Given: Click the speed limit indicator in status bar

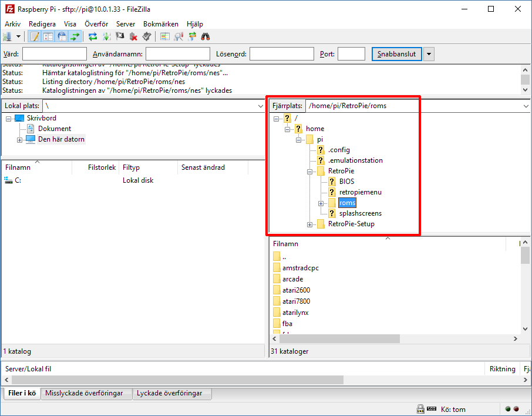Looking at the screenshot, I should click(432, 409).
